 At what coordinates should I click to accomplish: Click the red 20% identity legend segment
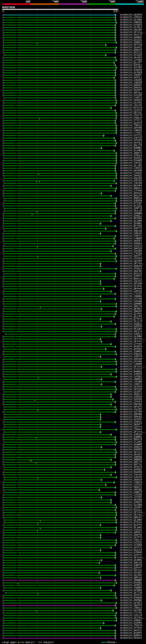pos(16,4)
